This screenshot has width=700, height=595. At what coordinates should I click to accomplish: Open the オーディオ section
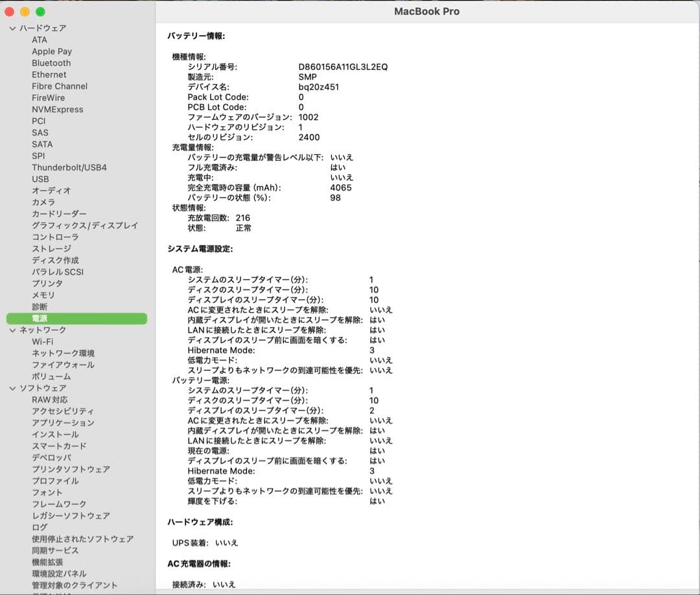(x=52, y=191)
